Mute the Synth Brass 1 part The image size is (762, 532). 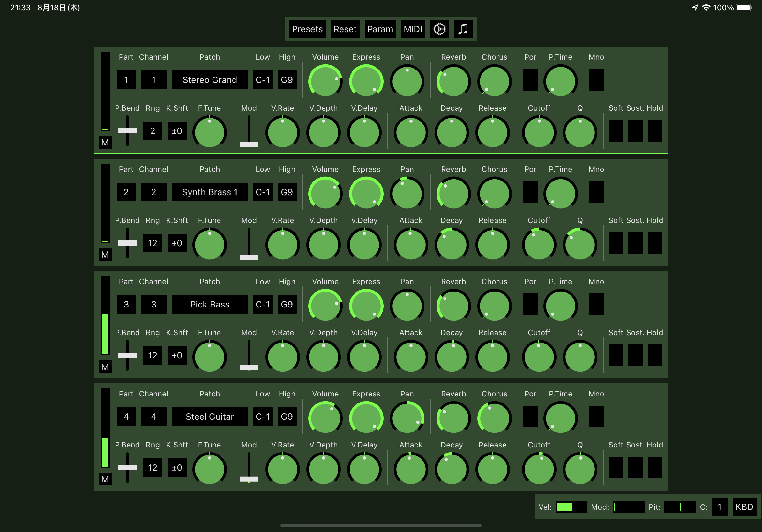105,255
